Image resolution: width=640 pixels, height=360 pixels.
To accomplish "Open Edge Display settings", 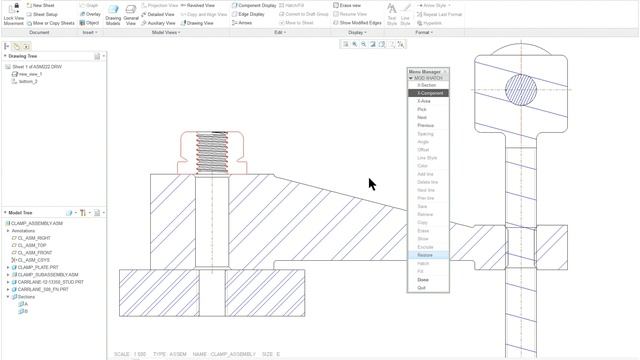I will pyautogui.click(x=248, y=14).
